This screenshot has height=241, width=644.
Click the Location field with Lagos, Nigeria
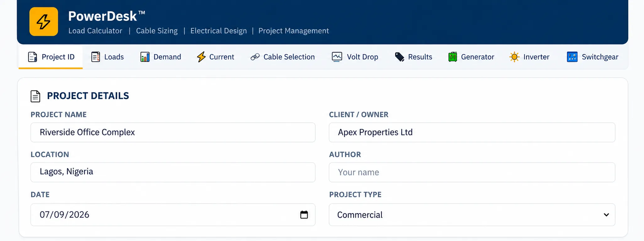click(x=173, y=172)
